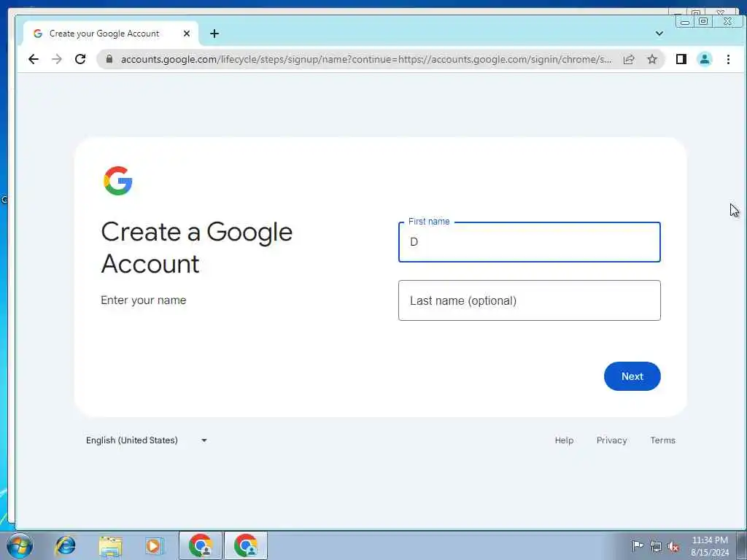Viewport: 747px width, 560px height.
Task: Reload the page with the refresh icon
Action: [x=80, y=59]
